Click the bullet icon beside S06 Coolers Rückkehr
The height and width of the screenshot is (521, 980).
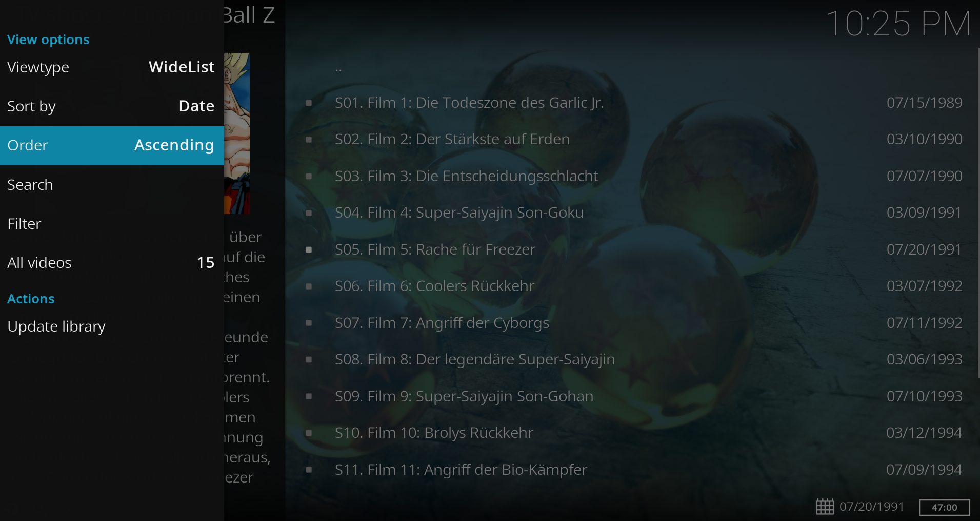click(x=309, y=286)
